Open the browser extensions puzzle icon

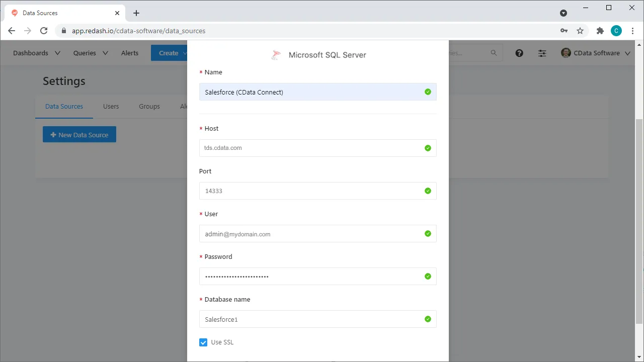[x=600, y=31]
